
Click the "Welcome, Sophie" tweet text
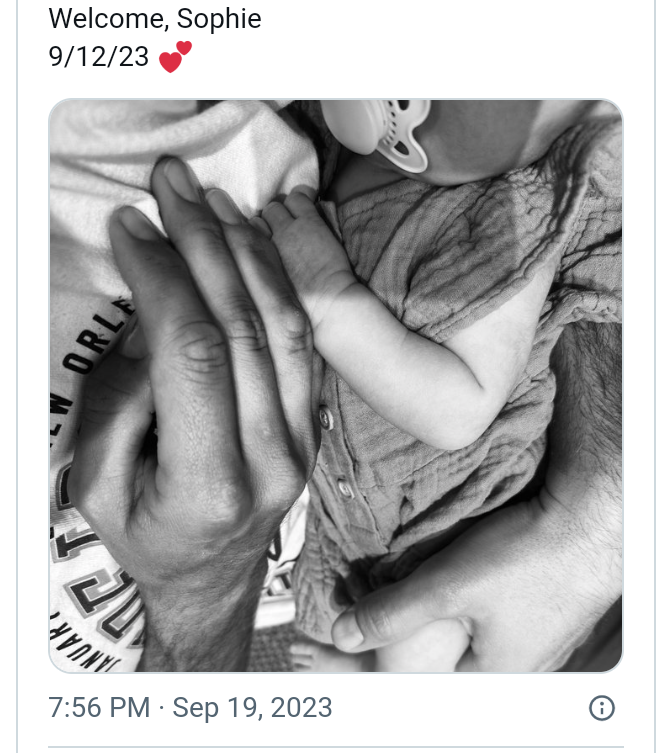tap(155, 19)
